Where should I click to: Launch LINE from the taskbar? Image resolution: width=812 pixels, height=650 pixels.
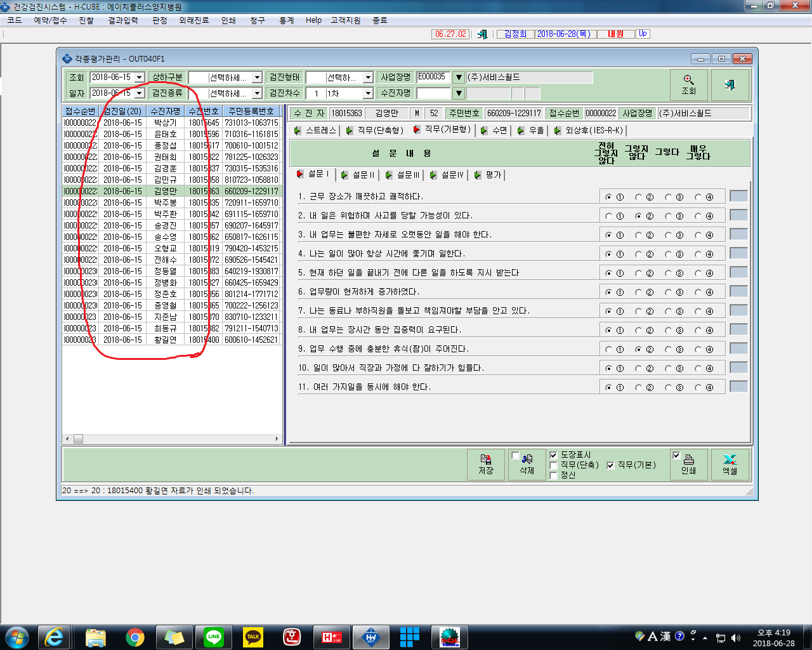pyautogui.click(x=214, y=637)
